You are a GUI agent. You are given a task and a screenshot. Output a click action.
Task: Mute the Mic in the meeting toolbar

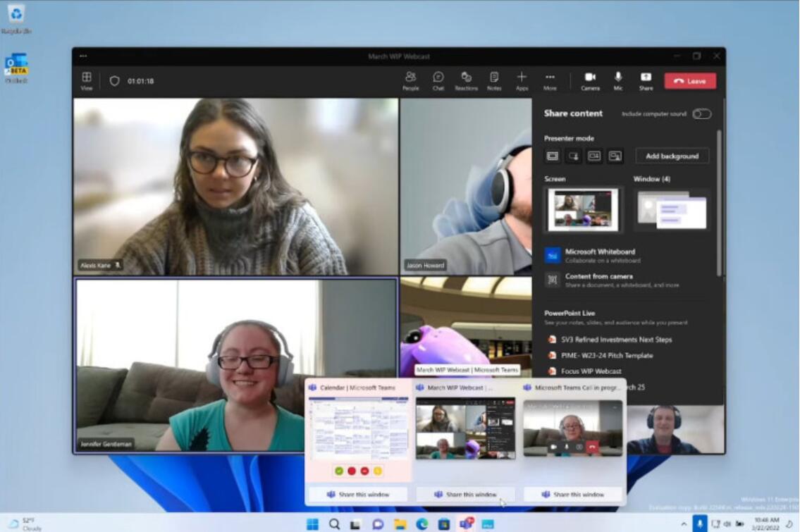point(618,80)
